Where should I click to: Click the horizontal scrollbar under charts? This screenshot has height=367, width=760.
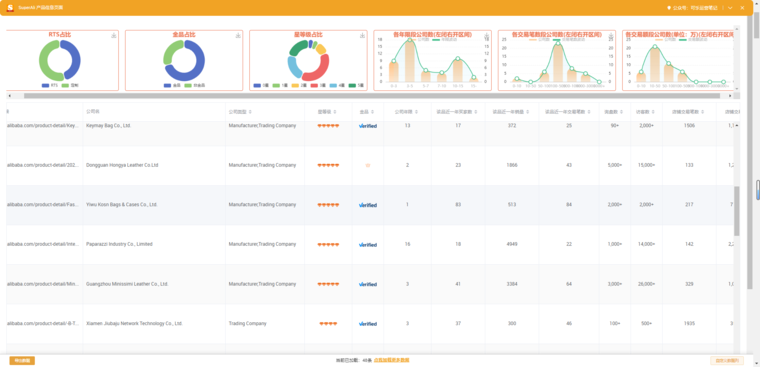click(372, 96)
